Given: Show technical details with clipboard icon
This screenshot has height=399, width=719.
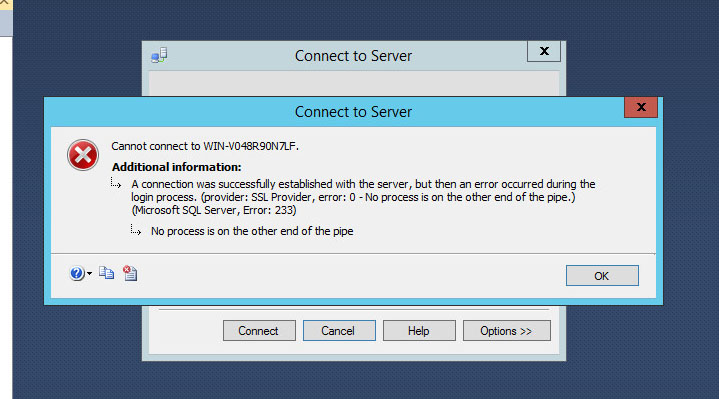Looking at the screenshot, I should 130,273.
